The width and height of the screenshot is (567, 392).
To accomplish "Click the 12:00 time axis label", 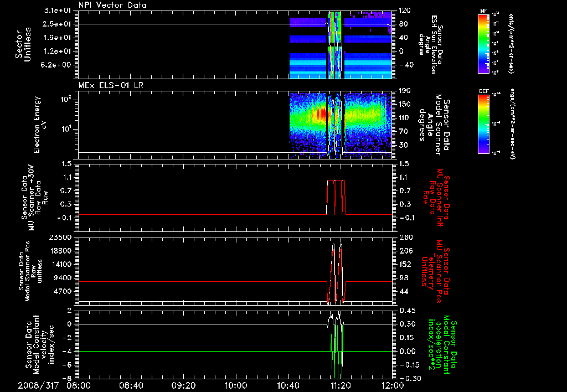I will coord(393,385).
